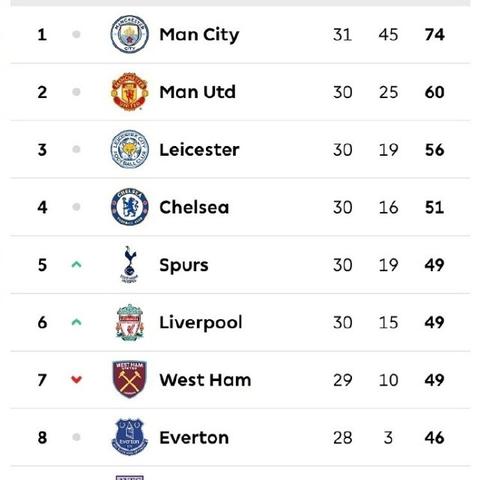The height and width of the screenshot is (480, 480).
Task: Click the Spurs cockerel crest
Action: pyautogui.click(x=130, y=265)
